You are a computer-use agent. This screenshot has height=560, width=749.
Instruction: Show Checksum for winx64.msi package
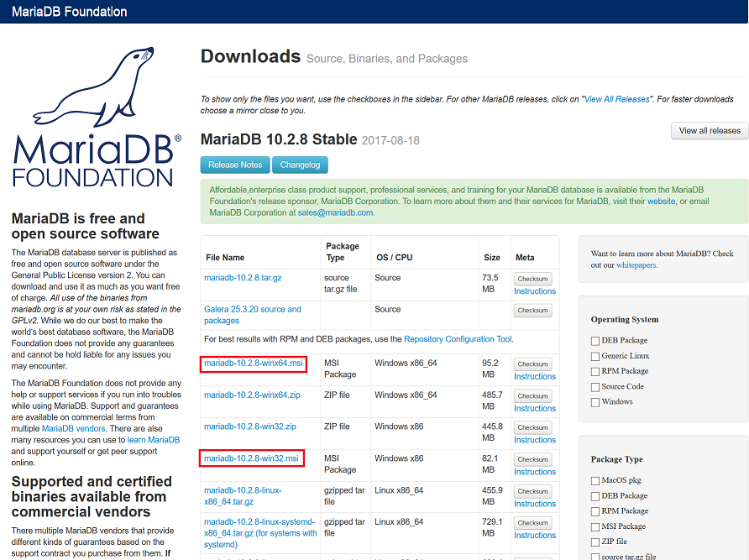click(532, 364)
